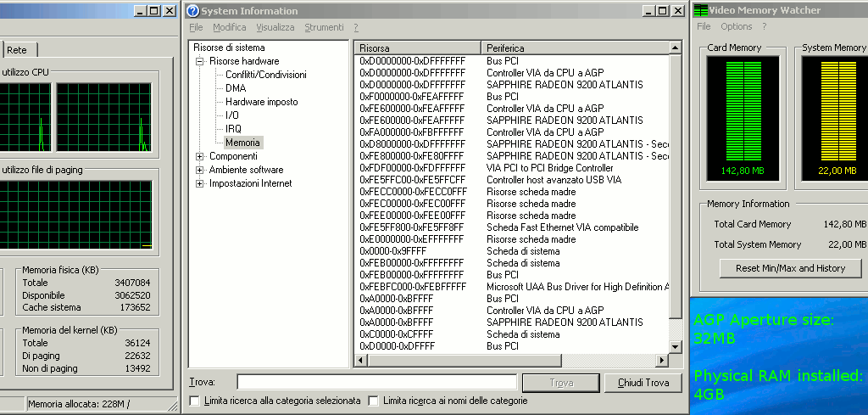Open the Modifica menu
868x415 pixels.
pos(229,27)
